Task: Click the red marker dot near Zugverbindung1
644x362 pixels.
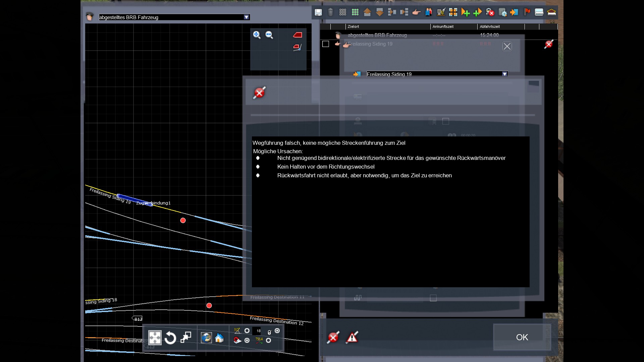Action: coord(183,220)
